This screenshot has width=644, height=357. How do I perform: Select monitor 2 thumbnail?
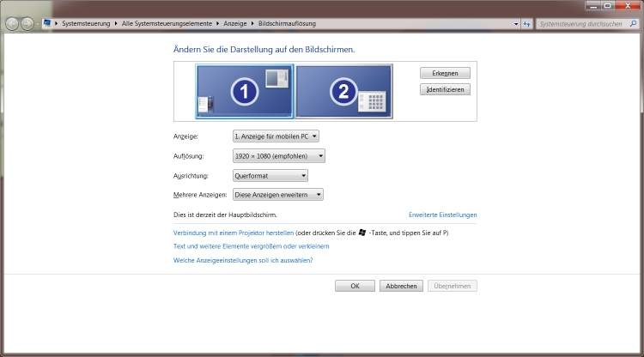click(x=344, y=91)
